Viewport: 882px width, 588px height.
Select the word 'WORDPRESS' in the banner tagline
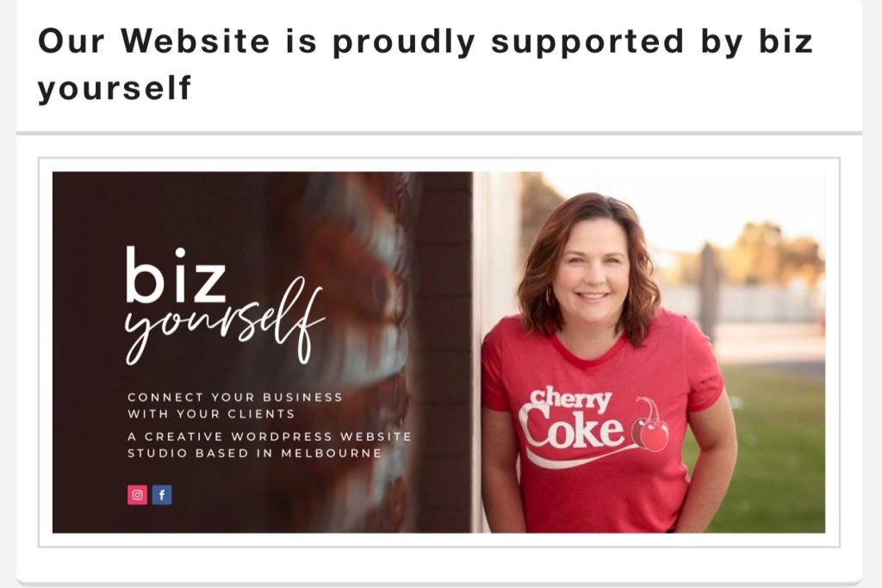(x=282, y=436)
